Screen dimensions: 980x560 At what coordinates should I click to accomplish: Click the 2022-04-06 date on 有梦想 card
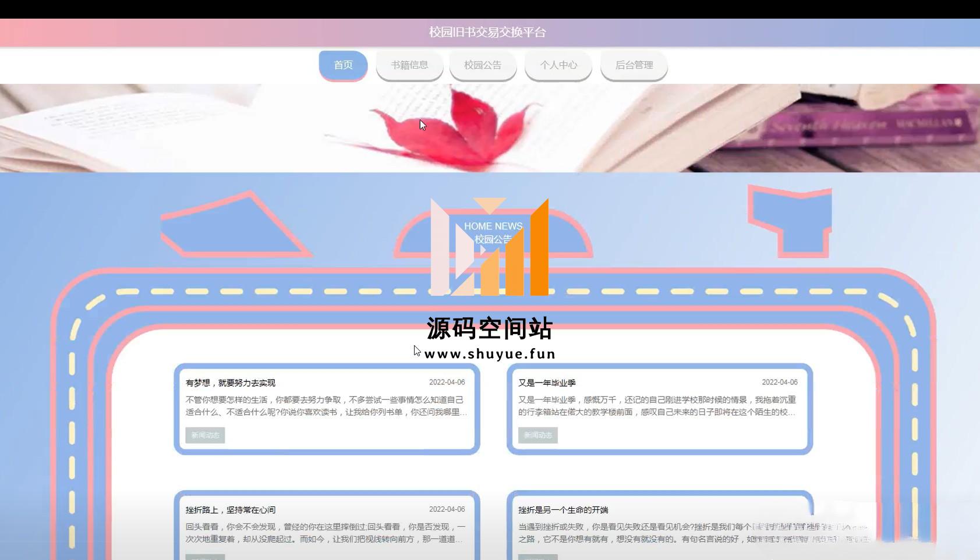click(x=447, y=382)
